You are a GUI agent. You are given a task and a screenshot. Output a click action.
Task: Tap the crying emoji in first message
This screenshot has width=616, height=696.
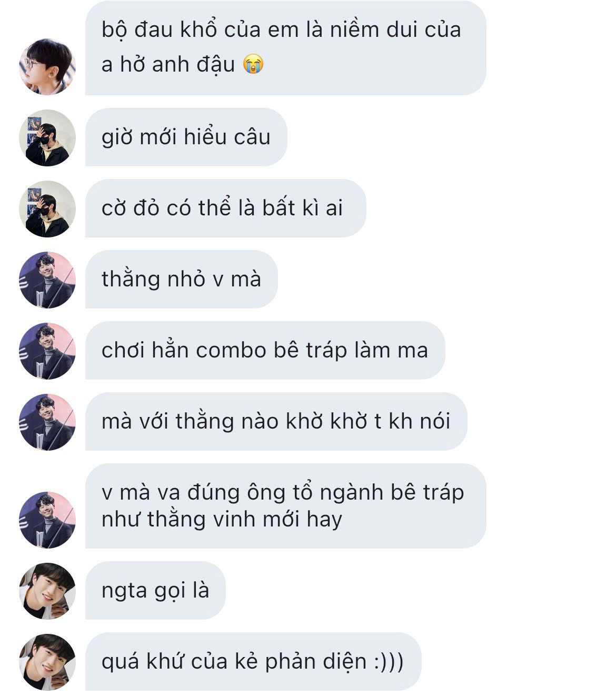point(253,65)
